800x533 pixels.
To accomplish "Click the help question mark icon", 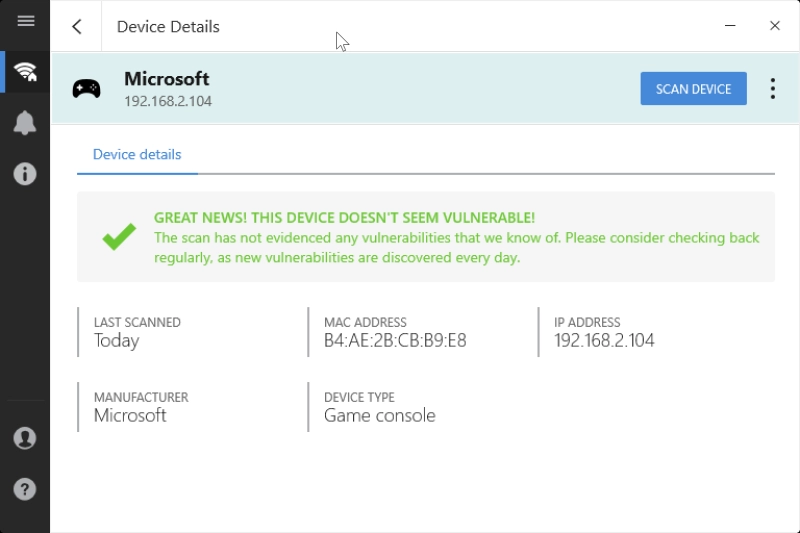I will coord(25,489).
